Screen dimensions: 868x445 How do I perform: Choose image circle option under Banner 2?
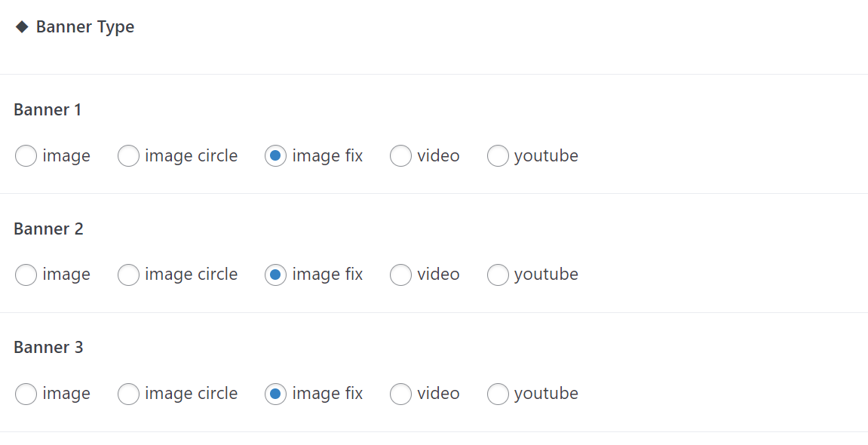pos(128,275)
